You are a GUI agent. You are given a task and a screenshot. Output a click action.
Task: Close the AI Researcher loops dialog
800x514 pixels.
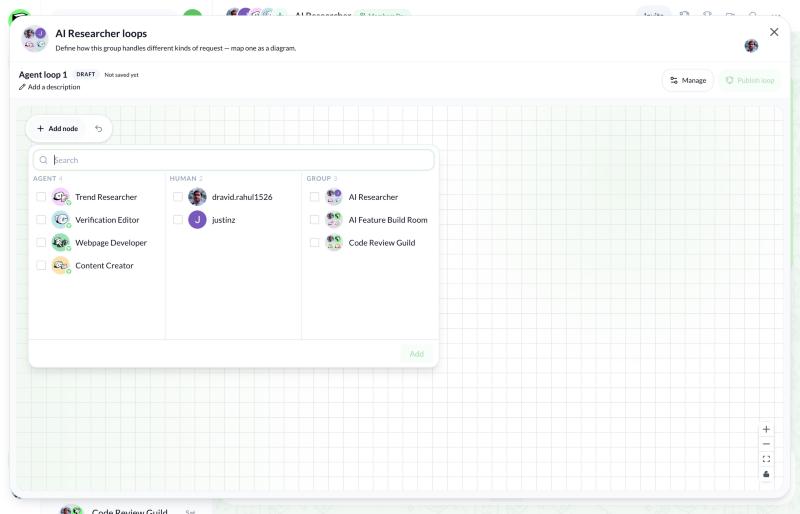pos(774,32)
